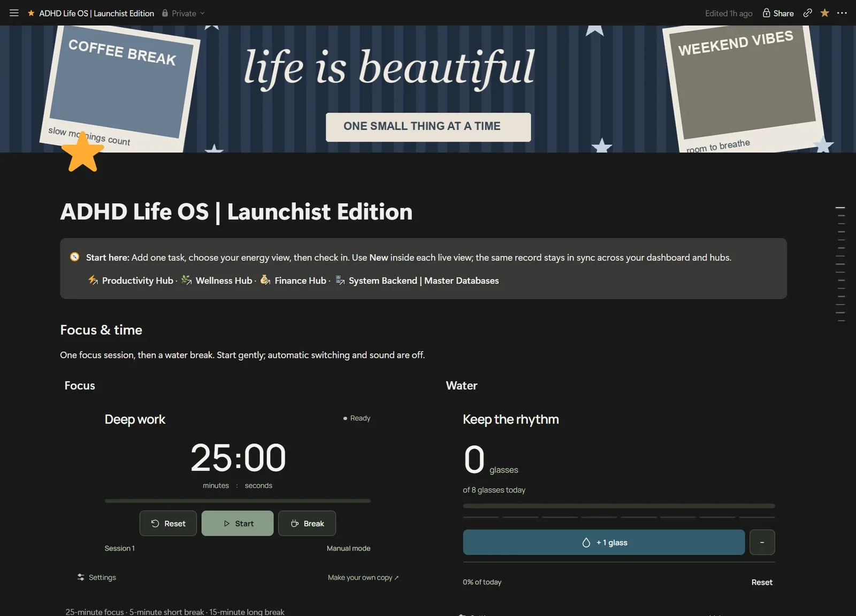This screenshot has height=616, width=856.
Task: Reset the Deep work timer
Action: point(168,523)
